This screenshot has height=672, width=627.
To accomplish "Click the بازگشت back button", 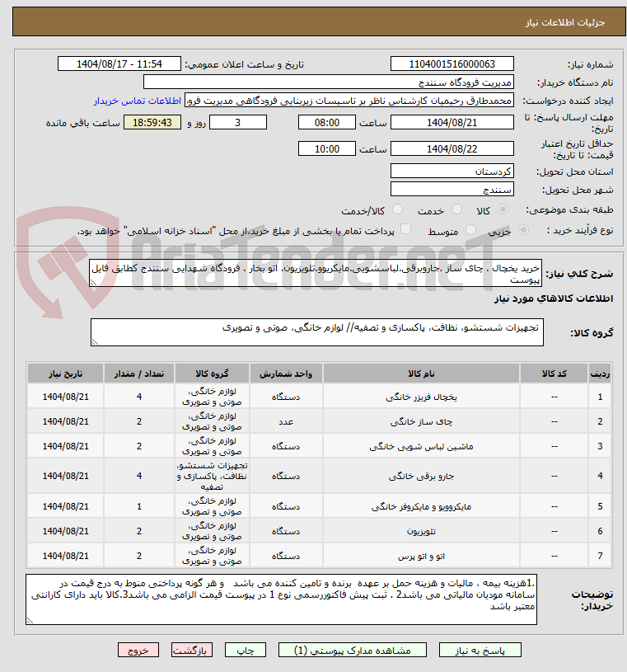I will [191, 651].
